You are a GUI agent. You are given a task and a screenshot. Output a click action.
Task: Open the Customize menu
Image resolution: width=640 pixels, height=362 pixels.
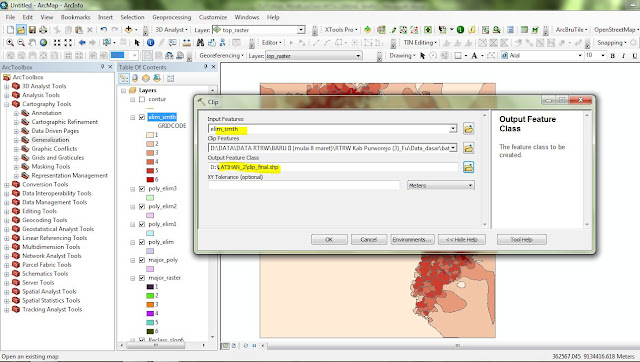tap(213, 17)
